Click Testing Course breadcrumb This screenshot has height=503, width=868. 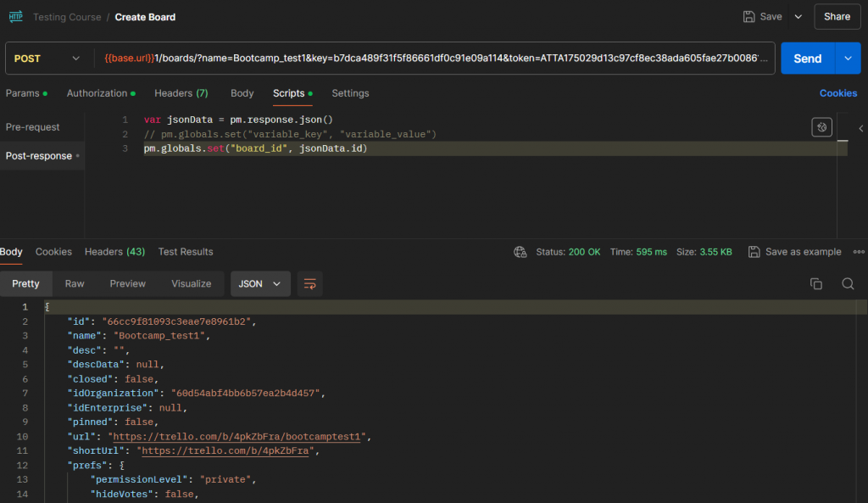coord(67,17)
